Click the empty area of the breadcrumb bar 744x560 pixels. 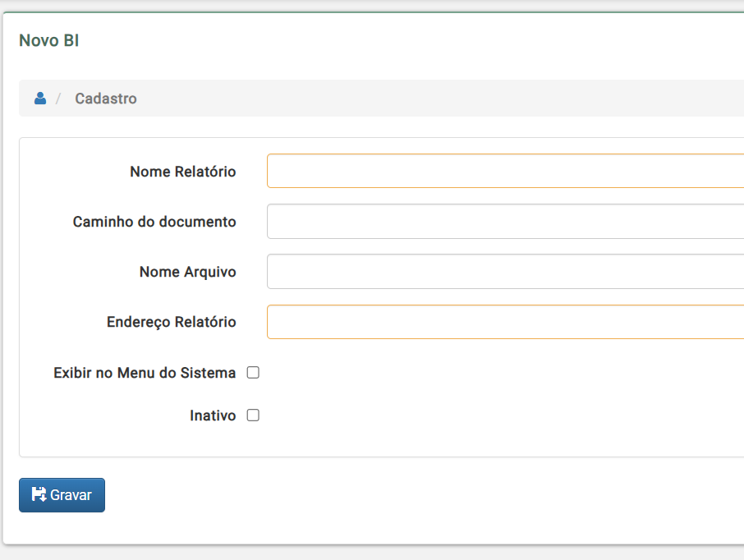(x=427, y=99)
